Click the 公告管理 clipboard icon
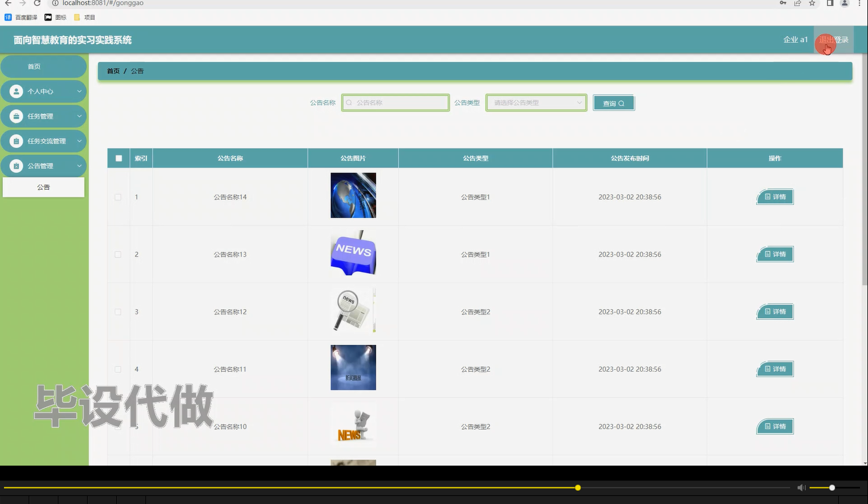 pos(16,166)
